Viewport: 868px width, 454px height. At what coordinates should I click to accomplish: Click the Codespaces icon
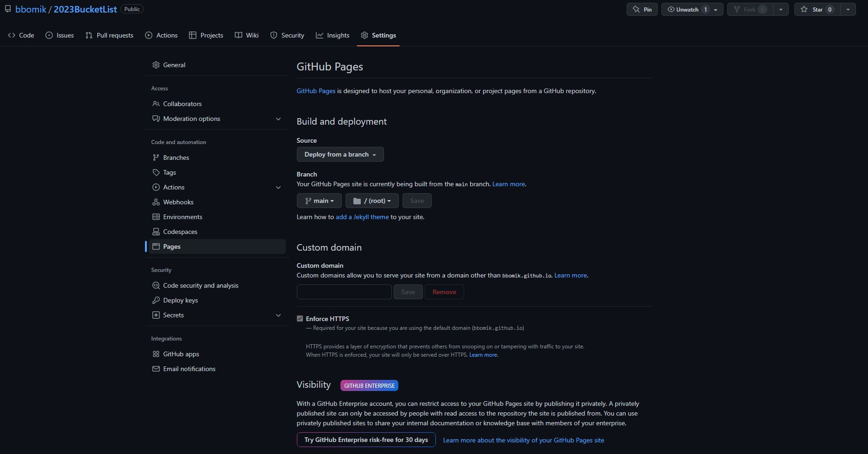pyautogui.click(x=156, y=232)
